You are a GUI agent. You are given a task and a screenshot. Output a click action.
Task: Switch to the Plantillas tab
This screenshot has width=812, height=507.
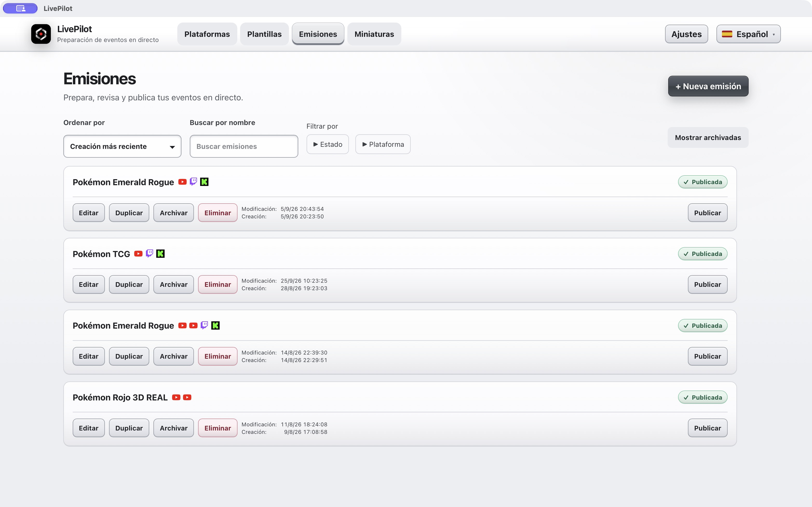tap(264, 34)
